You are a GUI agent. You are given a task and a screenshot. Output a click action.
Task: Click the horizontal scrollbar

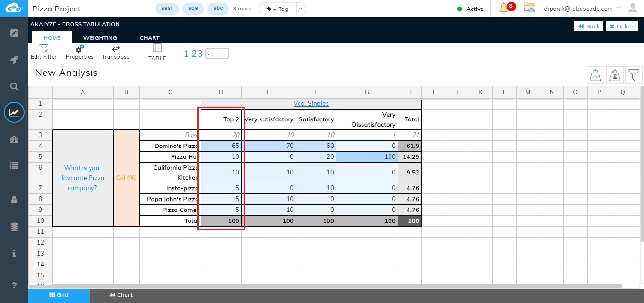(x=325, y=286)
